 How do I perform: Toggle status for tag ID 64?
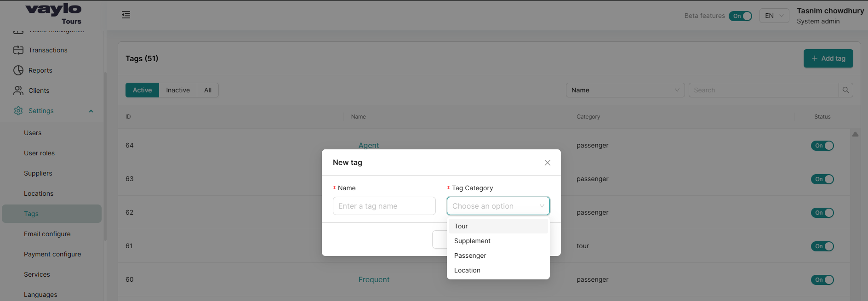tap(822, 146)
